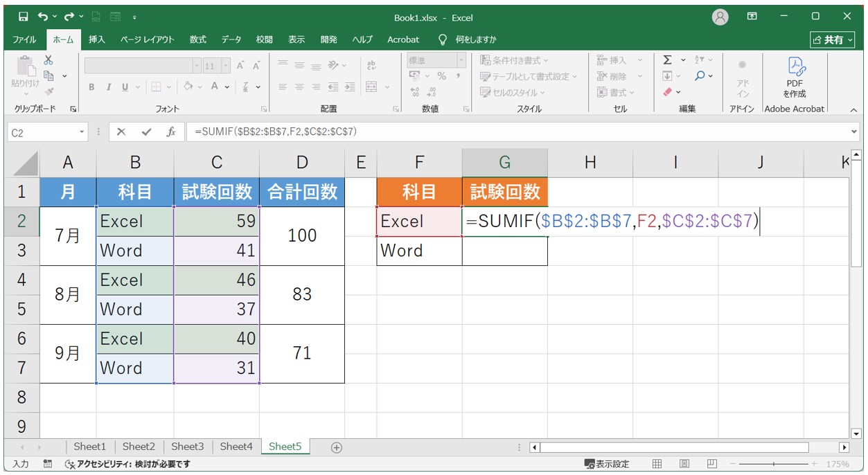
Task: Select column header H
Action: (590, 163)
